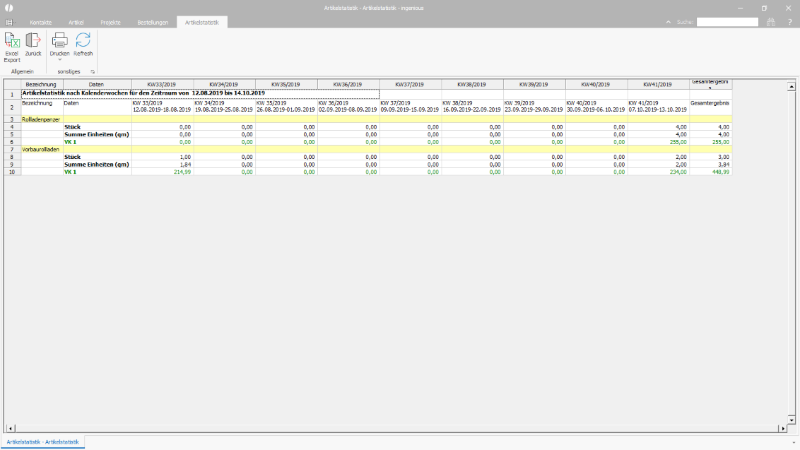Viewport: 800px width, 450px height.
Task: Expand the Drucken dropdown arrow
Action: click(59, 60)
